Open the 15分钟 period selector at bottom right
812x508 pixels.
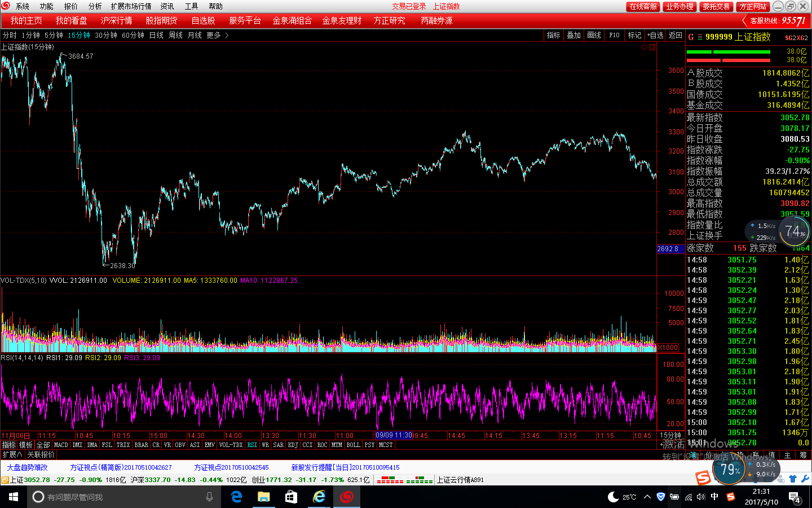[x=670, y=435]
